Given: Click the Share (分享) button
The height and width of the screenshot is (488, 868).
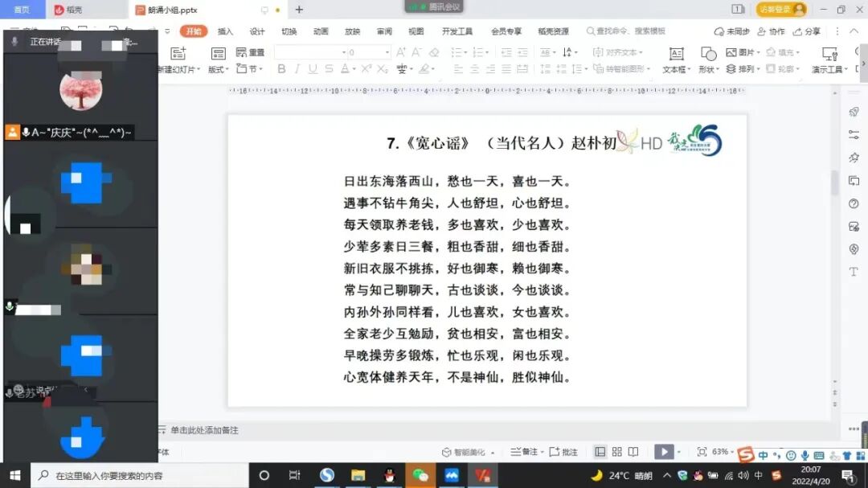Looking at the screenshot, I should tap(812, 31).
